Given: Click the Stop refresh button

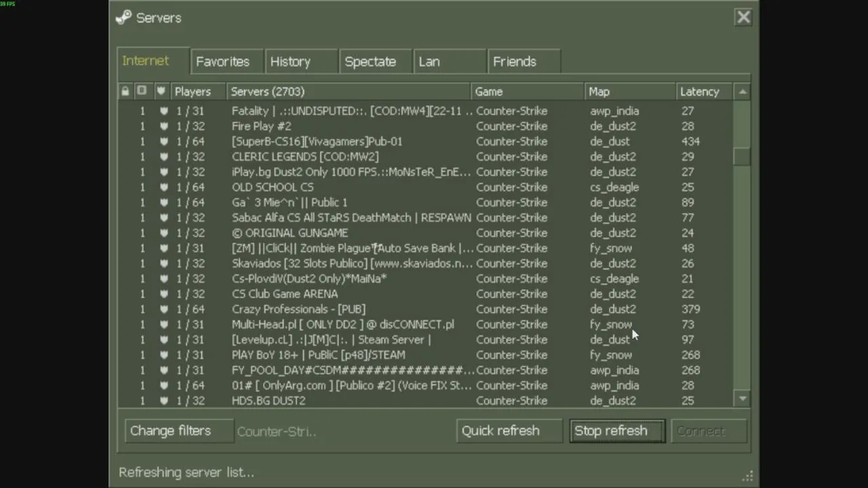Looking at the screenshot, I should (617, 431).
